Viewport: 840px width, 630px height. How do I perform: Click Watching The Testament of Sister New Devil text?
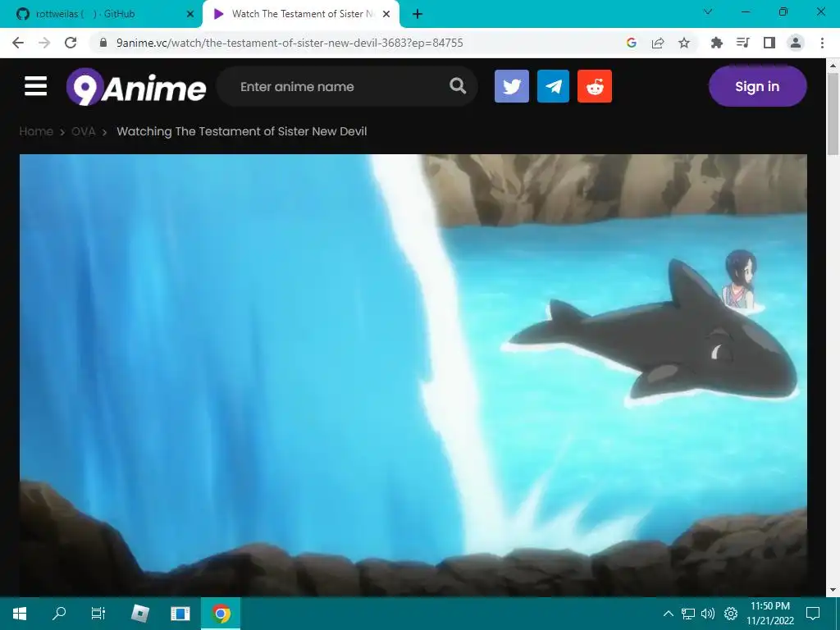(242, 131)
